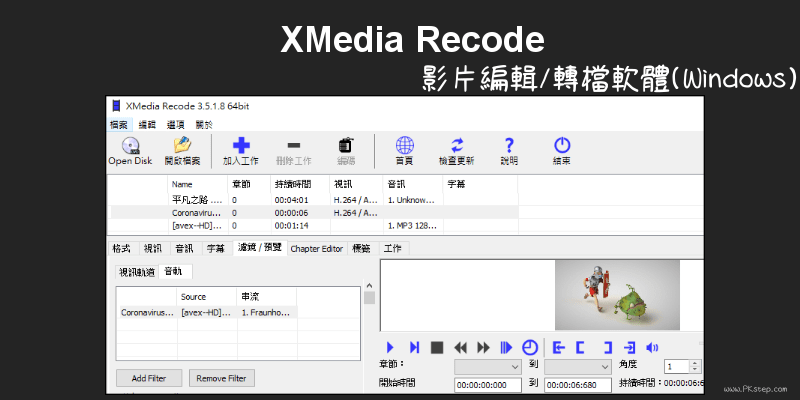800x400 pixels.
Task: Click the clock time icon
Action: coord(530,348)
